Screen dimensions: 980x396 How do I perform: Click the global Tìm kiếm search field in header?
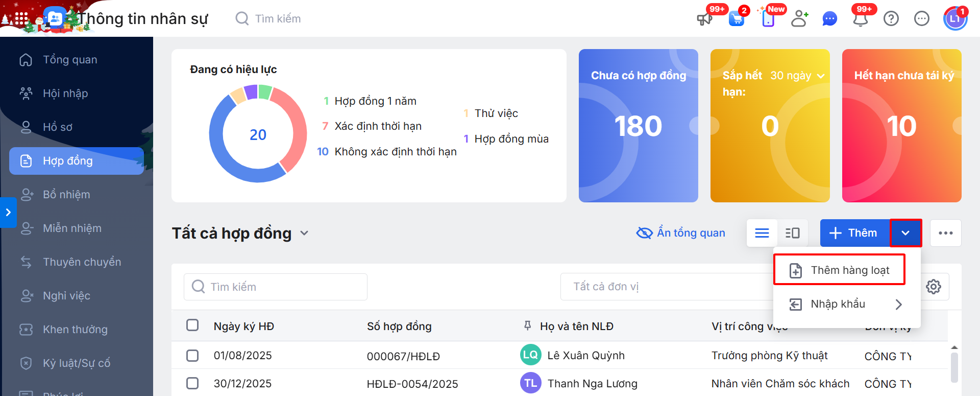point(278,19)
